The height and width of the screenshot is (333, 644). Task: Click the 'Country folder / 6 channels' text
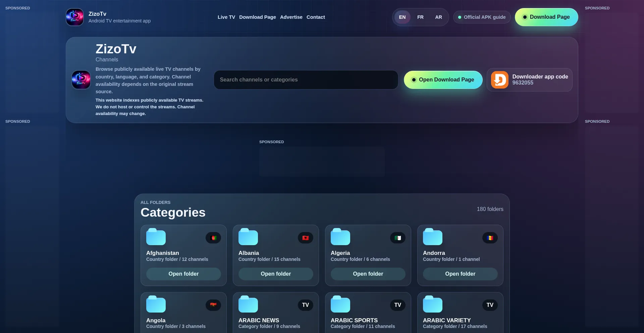tap(360, 259)
